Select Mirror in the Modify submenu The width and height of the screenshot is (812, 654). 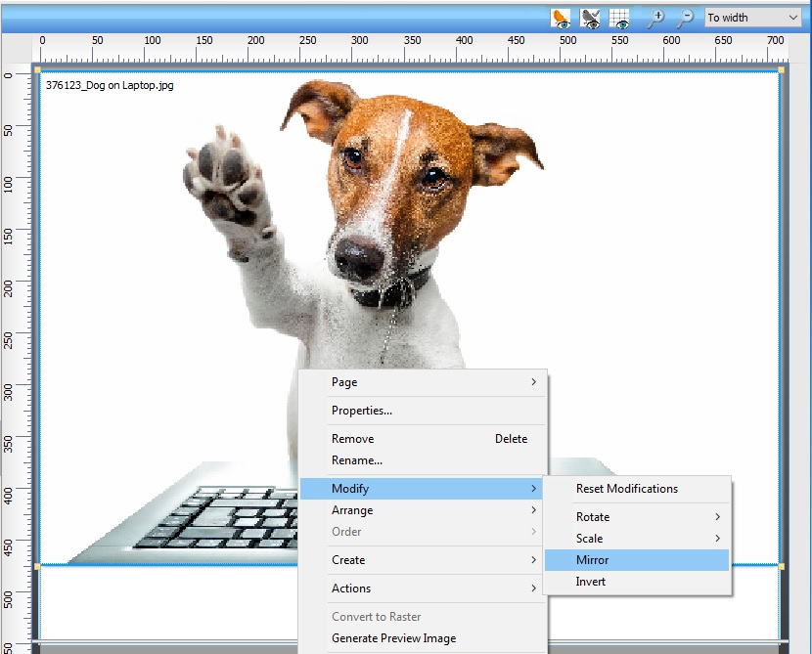tap(637, 560)
